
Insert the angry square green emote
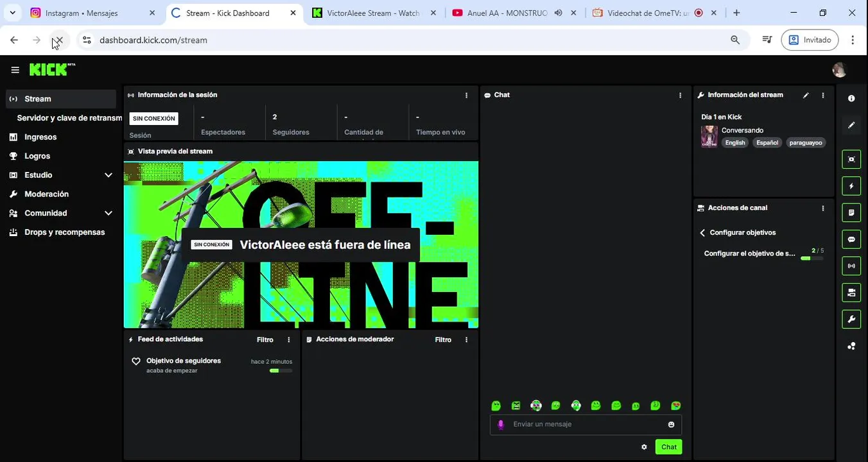(516, 406)
